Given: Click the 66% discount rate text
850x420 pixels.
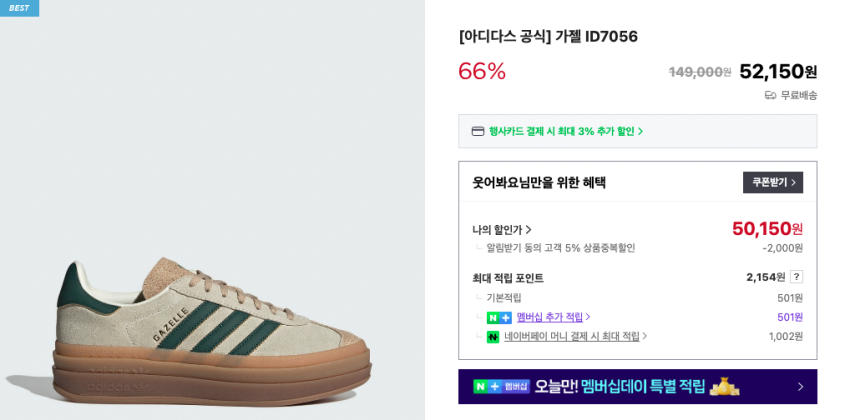Looking at the screenshot, I should [x=482, y=71].
